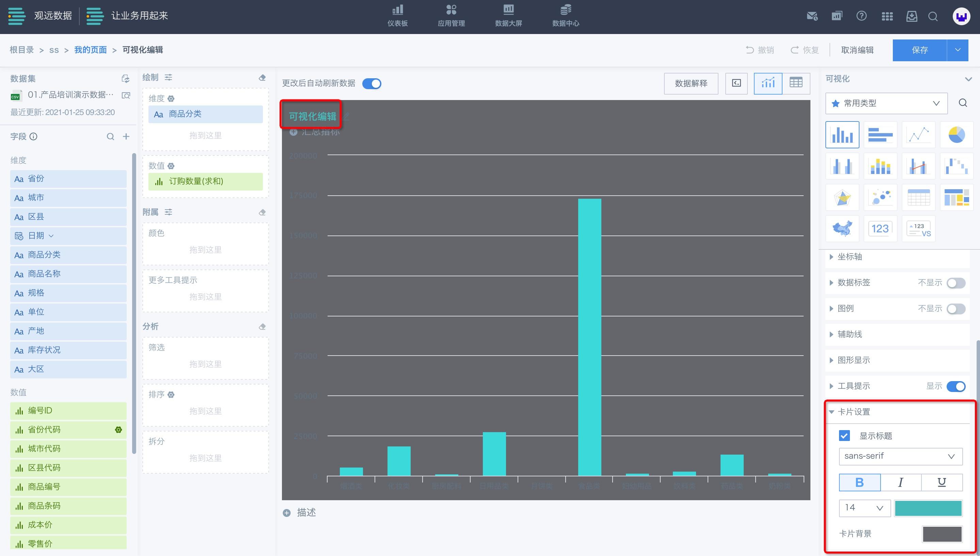
Task: Toggle 更改后自动刷新数据 switch off
Action: coord(372,84)
